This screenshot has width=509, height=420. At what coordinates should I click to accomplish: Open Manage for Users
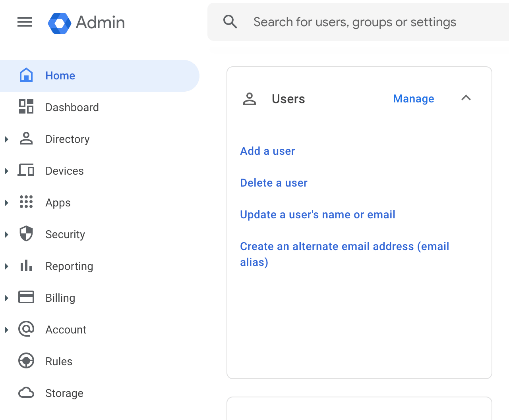(x=413, y=99)
